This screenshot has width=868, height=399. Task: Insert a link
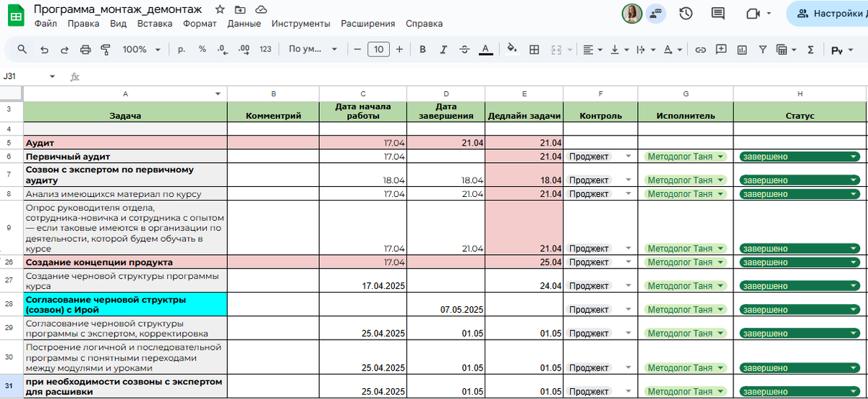700,49
